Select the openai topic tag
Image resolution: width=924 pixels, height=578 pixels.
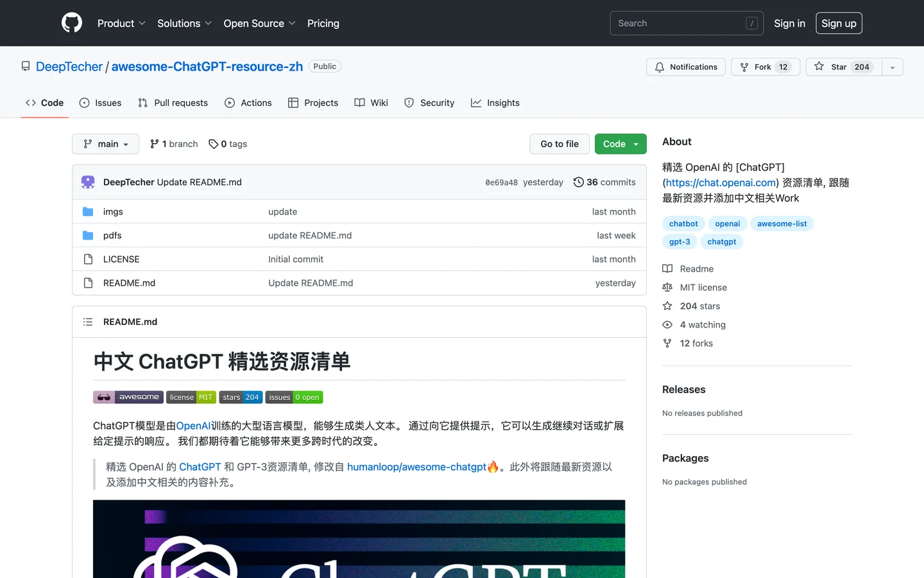click(728, 223)
